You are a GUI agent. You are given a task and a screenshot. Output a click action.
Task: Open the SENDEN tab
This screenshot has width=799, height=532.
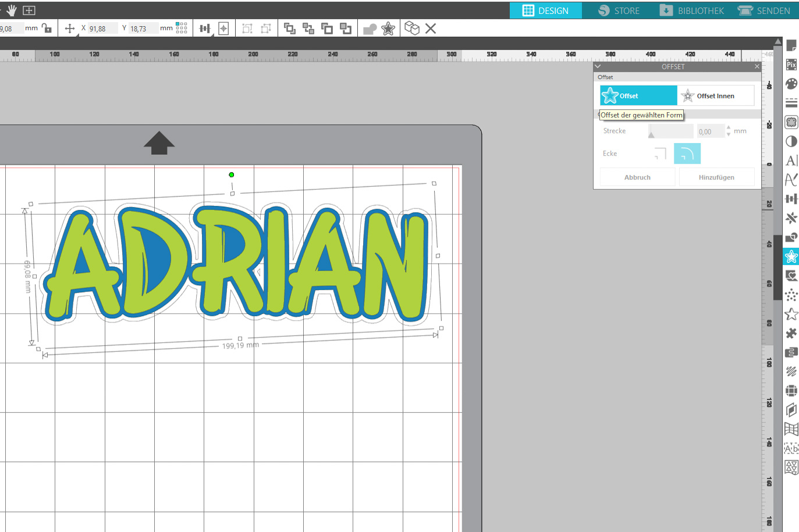tap(764, 10)
